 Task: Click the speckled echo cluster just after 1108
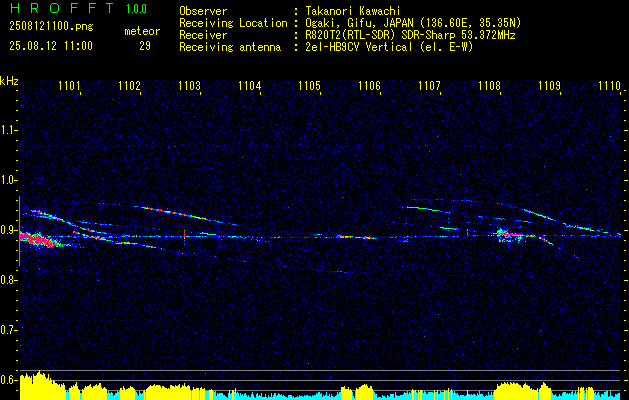point(509,235)
